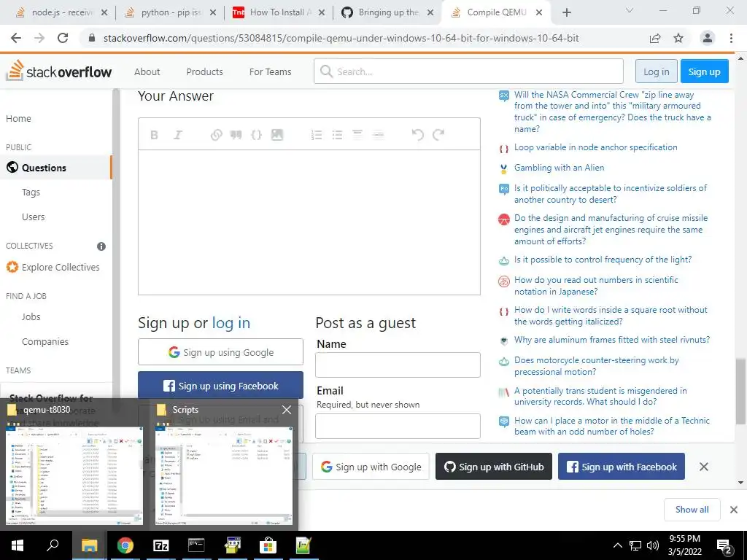Go back in browser history
747x560 pixels.
pos(16,38)
